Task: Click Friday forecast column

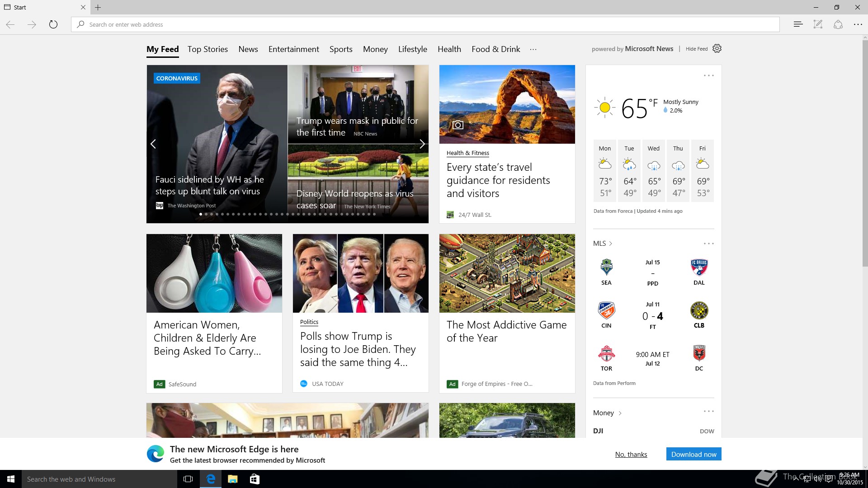Action: pos(703,171)
